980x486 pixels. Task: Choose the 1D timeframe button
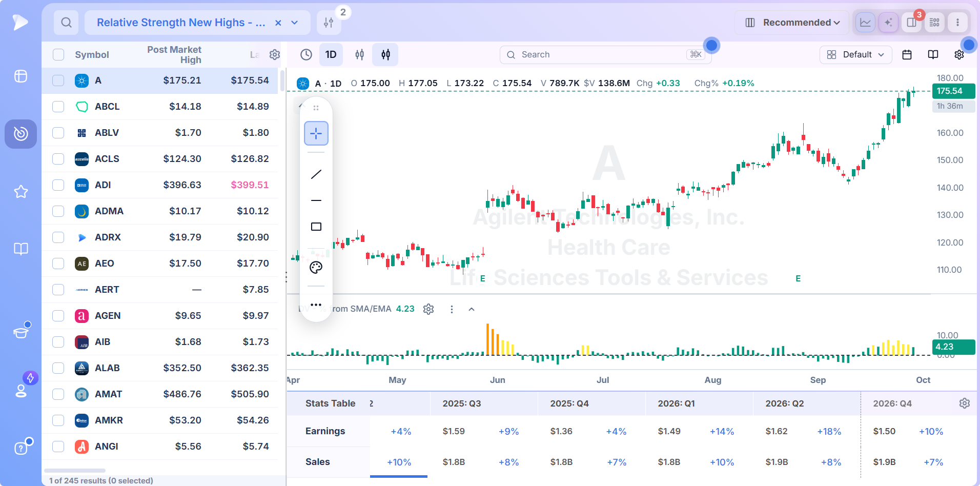pyautogui.click(x=331, y=55)
